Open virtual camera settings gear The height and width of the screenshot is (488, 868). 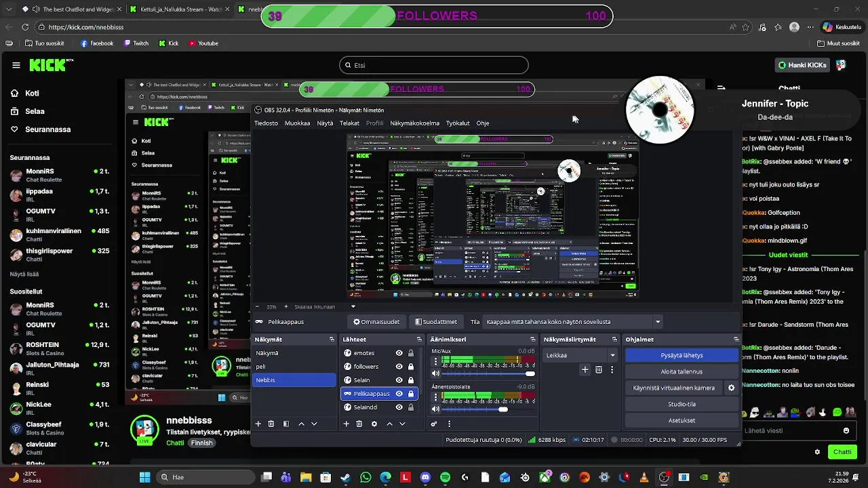tap(731, 388)
